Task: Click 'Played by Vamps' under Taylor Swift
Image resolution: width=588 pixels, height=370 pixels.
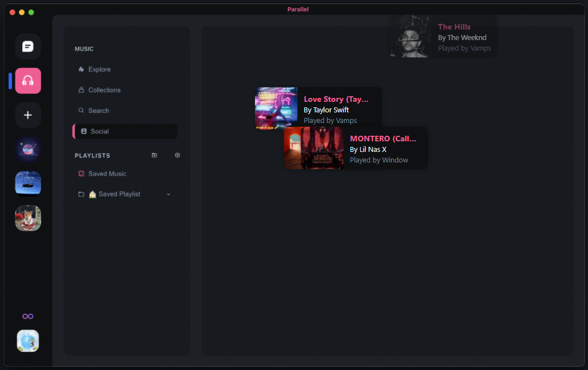Action: (330, 120)
